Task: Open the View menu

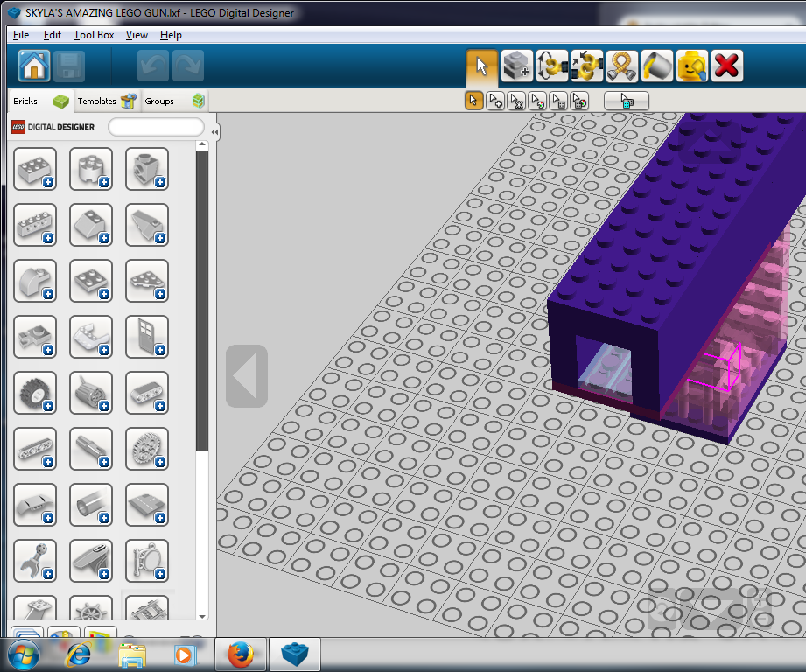Action: pyautogui.click(x=137, y=35)
